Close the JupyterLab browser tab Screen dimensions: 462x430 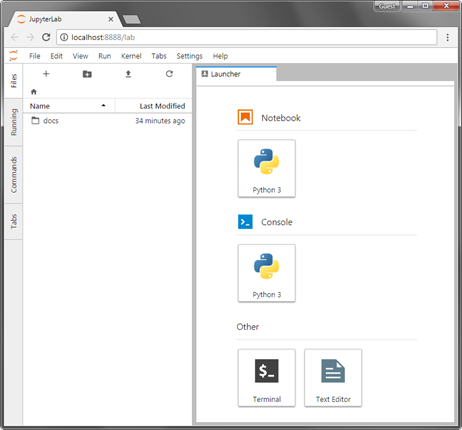click(111, 19)
